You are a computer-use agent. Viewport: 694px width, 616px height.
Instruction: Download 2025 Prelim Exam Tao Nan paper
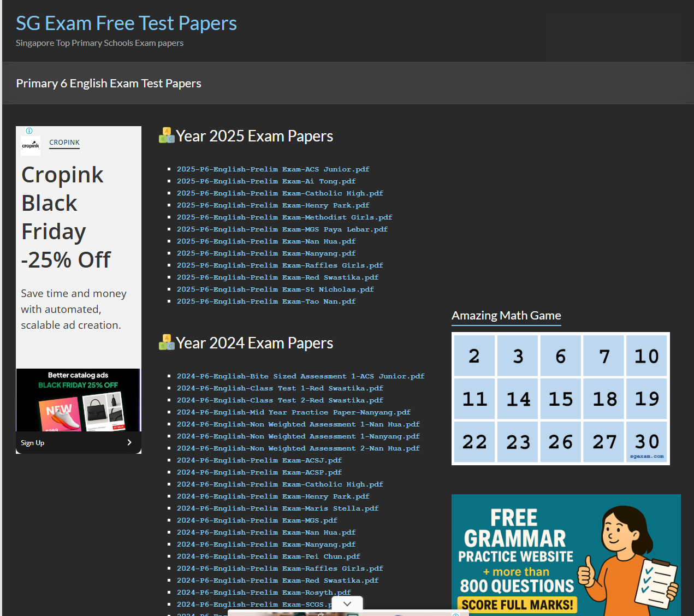[266, 301]
